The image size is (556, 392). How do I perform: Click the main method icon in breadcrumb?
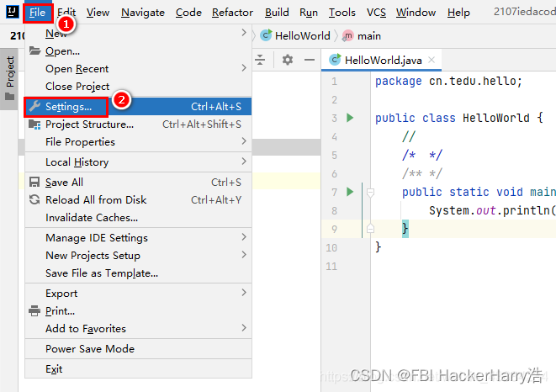(x=348, y=35)
